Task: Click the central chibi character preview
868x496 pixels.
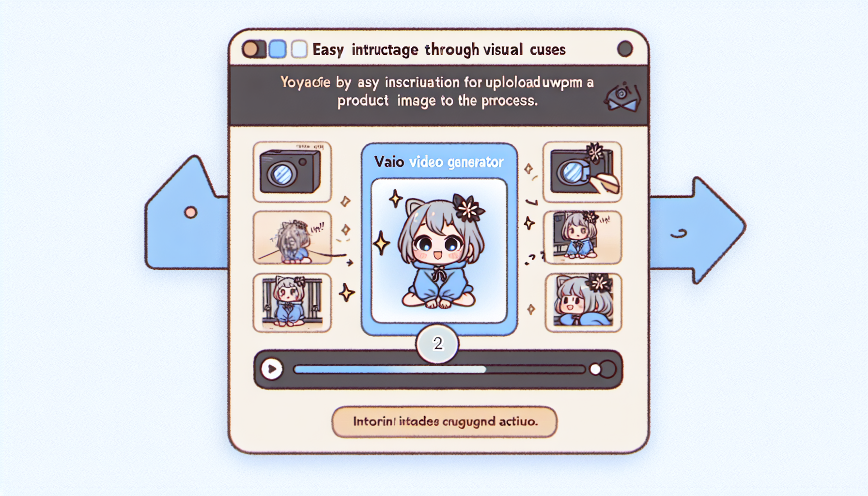Action: 439,250
